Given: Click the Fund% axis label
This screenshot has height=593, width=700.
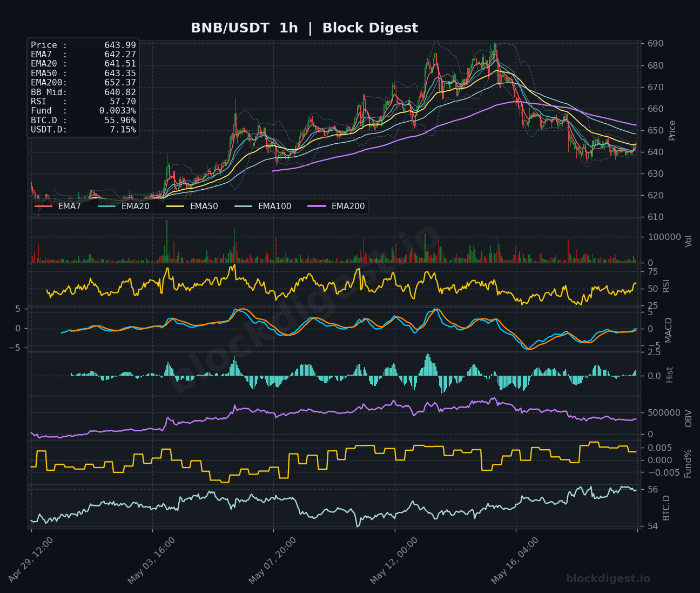Looking at the screenshot, I should 688,463.
